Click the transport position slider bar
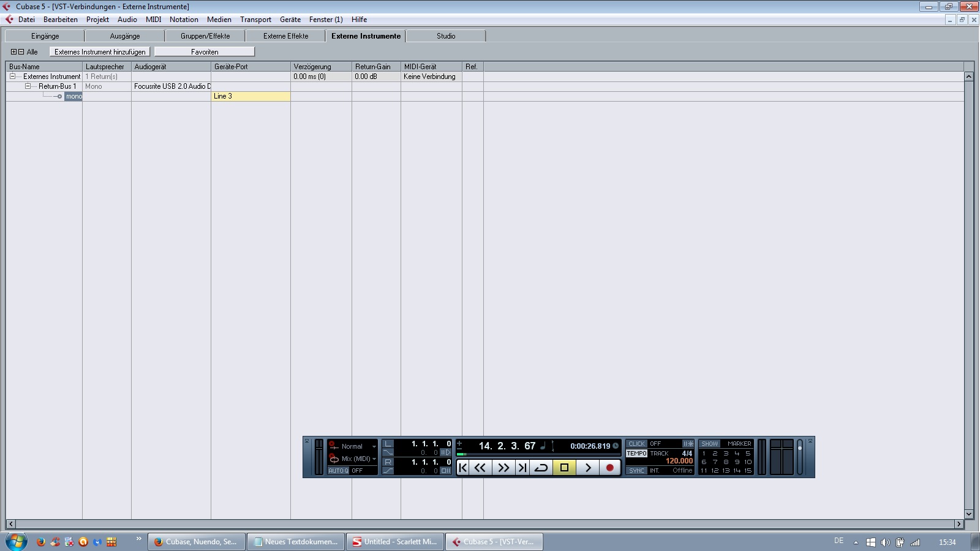The width and height of the screenshot is (980, 551). (538, 454)
